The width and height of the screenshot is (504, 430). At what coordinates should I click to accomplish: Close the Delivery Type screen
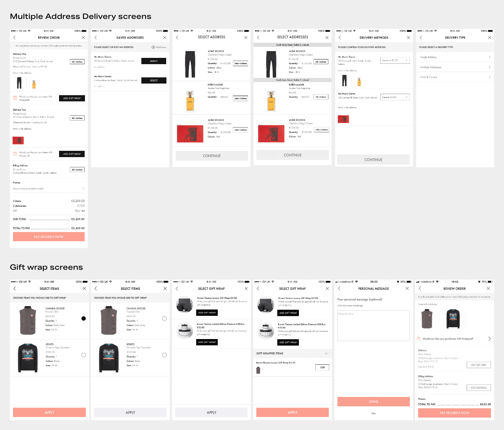pos(489,37)
